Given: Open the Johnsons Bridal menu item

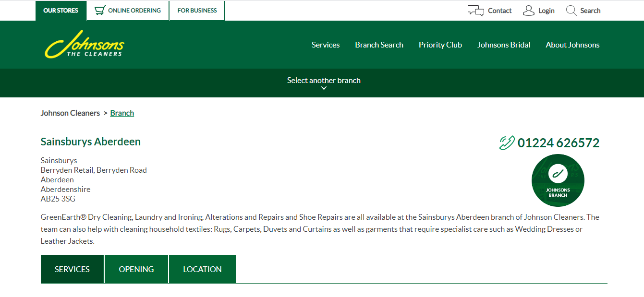Looking at the screenshot, I should [504, 45].
